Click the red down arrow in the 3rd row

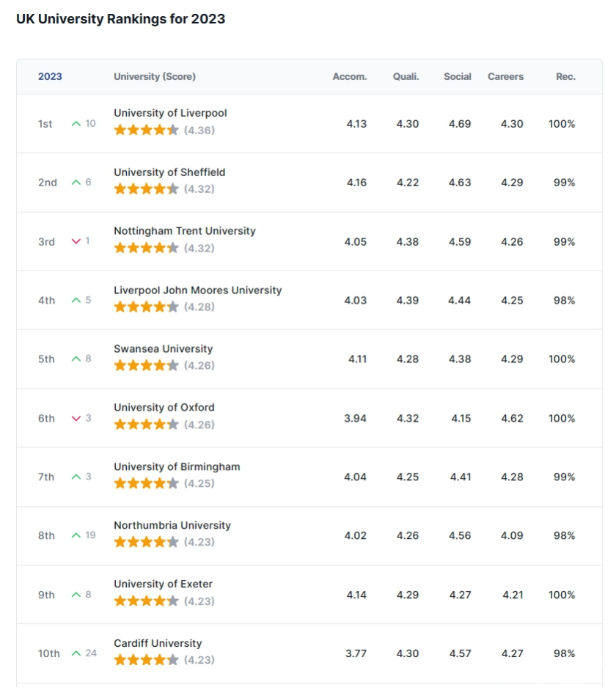pos(76,241)
